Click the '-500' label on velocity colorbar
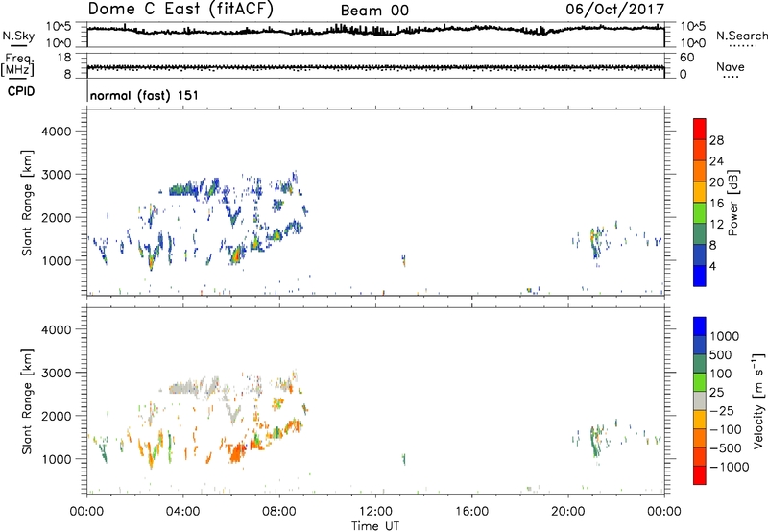This screenshot has width=768, height=532. [725, 448]
